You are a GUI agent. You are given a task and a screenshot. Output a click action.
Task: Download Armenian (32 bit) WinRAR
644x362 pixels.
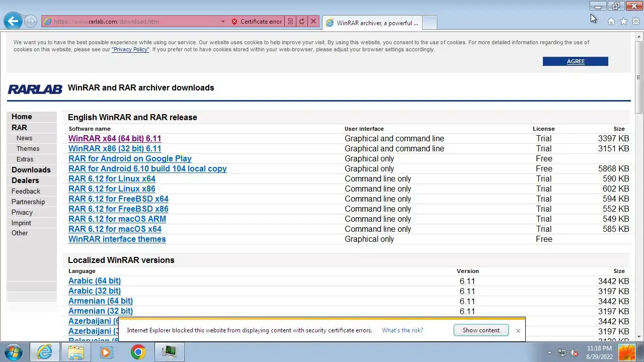pyautogui.click(x=101, y=311)
